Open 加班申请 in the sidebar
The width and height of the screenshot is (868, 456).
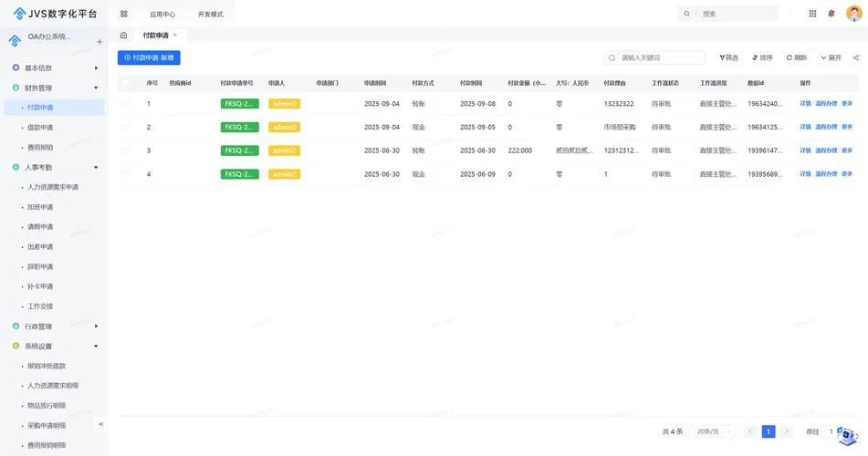(x=40, y=207)
